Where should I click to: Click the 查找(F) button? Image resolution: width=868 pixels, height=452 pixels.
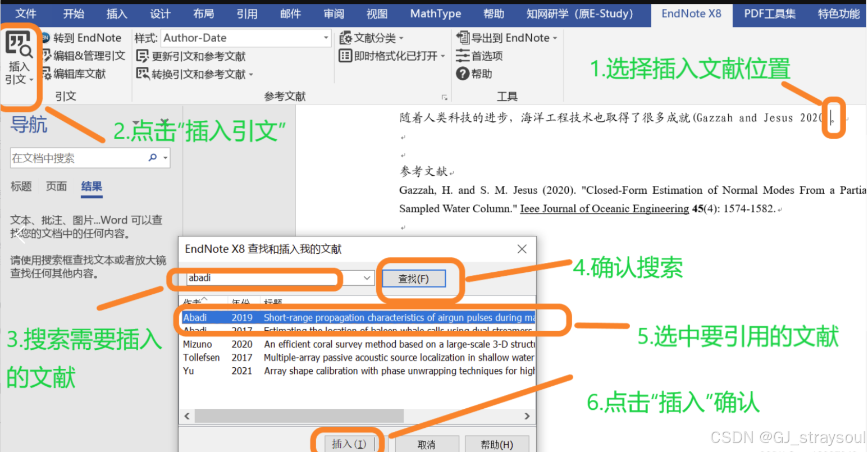[414, 278]
